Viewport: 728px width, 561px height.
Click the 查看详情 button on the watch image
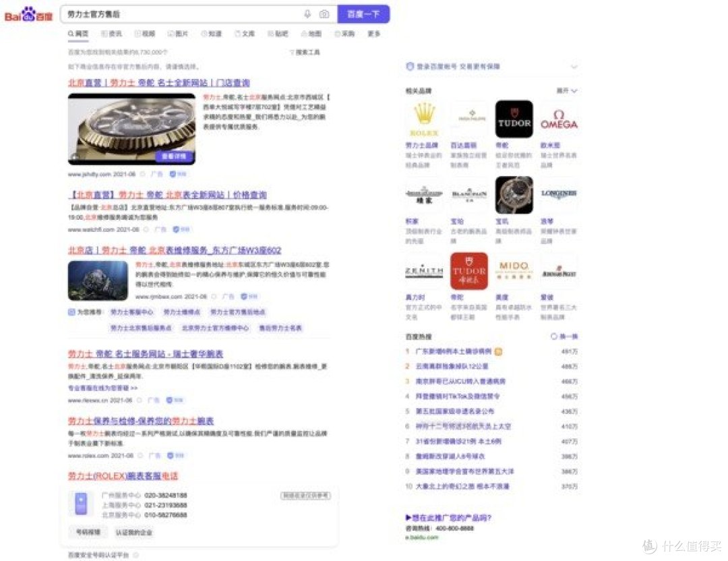pos(174,156)
